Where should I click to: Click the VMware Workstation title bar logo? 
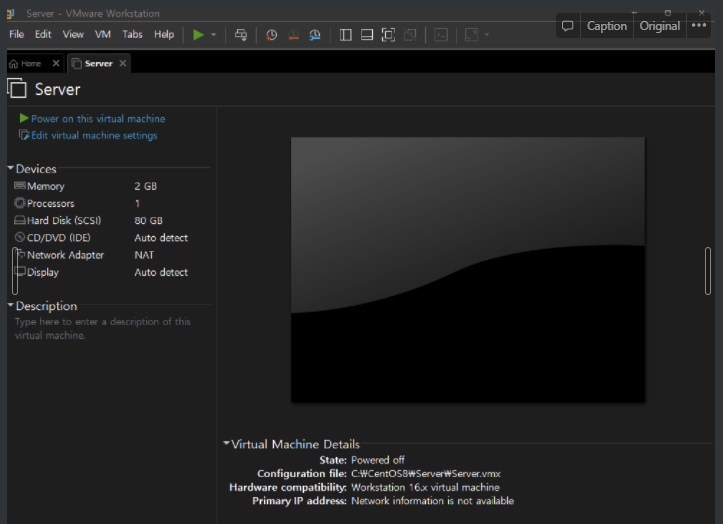click(11, 13)
